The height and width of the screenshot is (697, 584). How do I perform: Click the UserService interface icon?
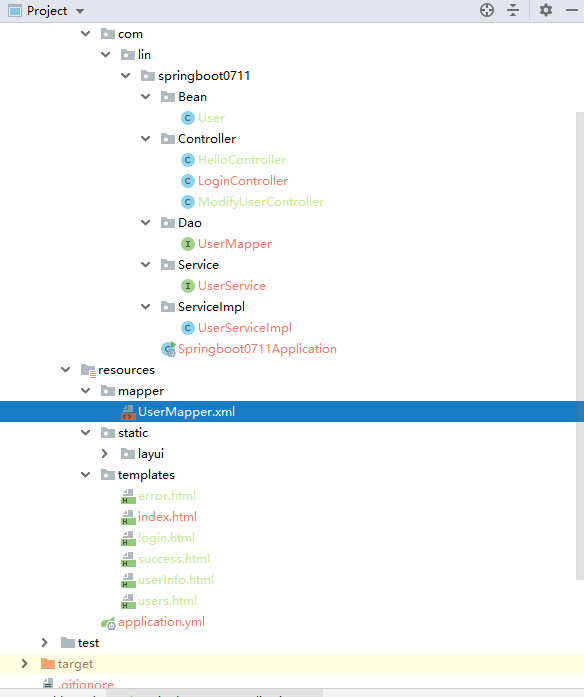pos(188,286)
